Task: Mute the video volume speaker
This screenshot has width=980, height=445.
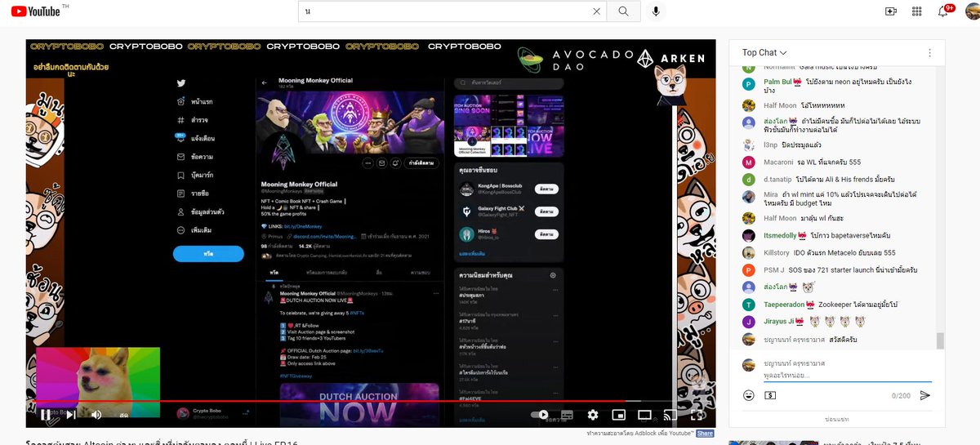Action: [96, 415]
